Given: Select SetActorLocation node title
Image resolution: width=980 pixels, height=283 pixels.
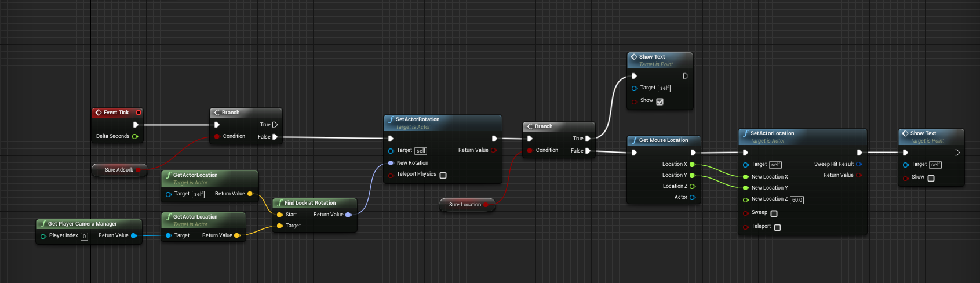Looking at the screenshot, I should (x=772, y=133).
